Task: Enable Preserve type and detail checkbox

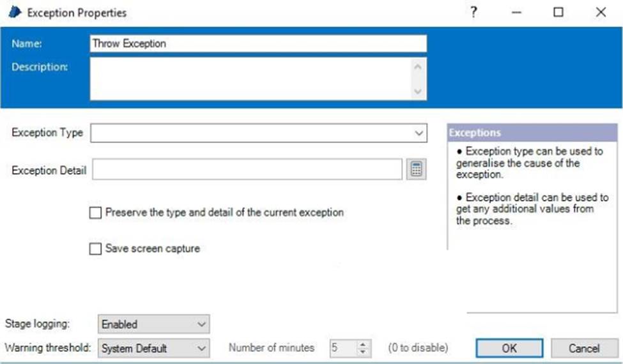Action: 96,213
